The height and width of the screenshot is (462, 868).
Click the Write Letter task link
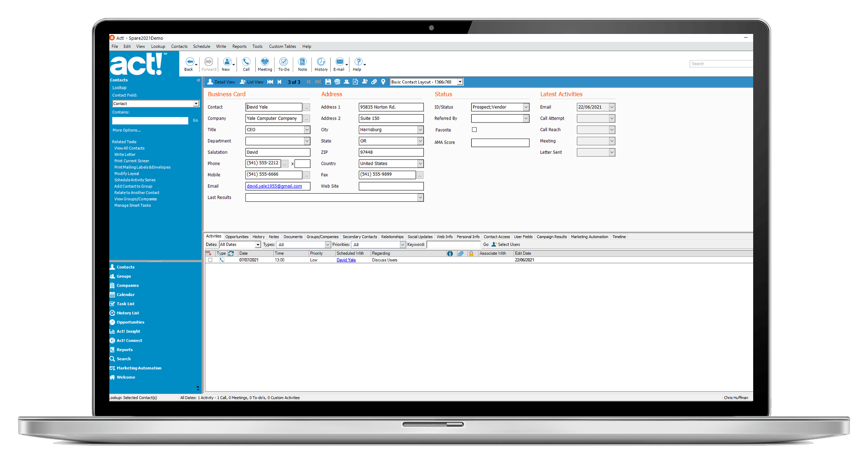125,155
